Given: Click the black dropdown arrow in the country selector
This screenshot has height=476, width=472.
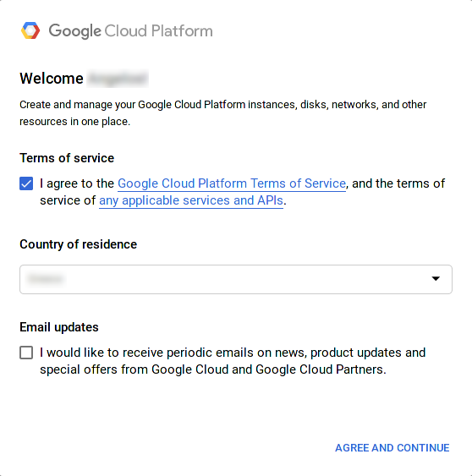Looking at the screenshot, I should (x=436, y=279).
